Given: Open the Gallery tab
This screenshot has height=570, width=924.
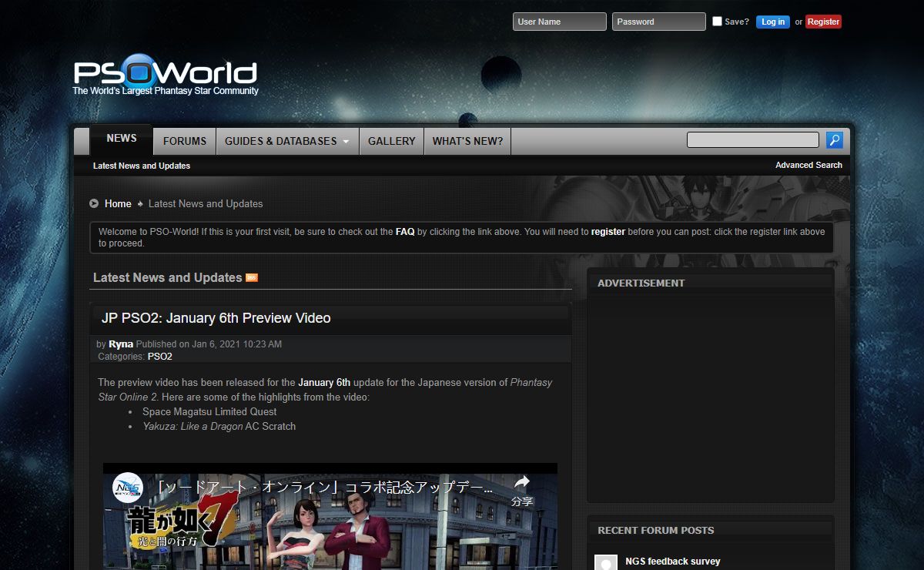Looking at the screenshot, I should click(391, 141).
